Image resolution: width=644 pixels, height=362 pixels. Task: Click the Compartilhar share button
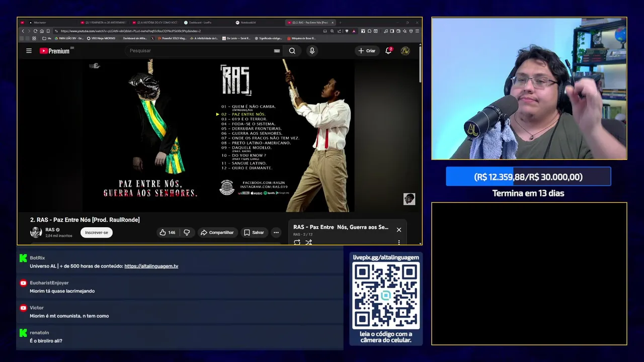[217, 232]
